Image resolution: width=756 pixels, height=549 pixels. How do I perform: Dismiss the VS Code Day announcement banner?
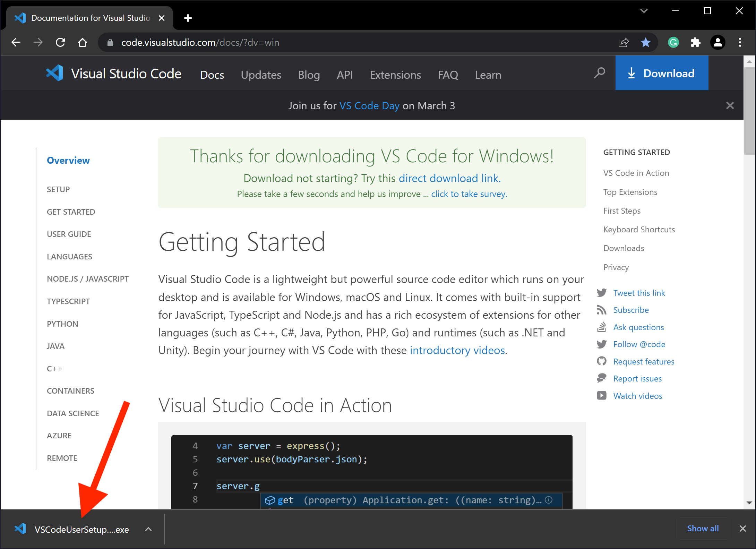coord(730,105)
